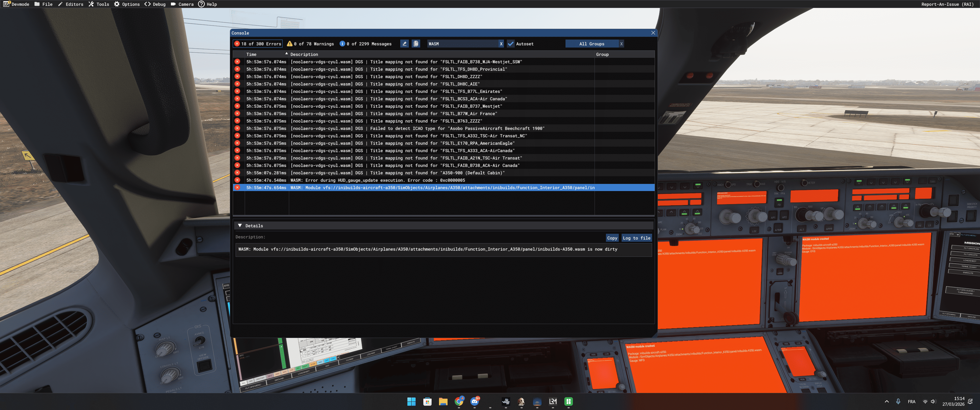980x410 pixels.
Task: Open Discord from the taskbar
Action: pos(474,402)
